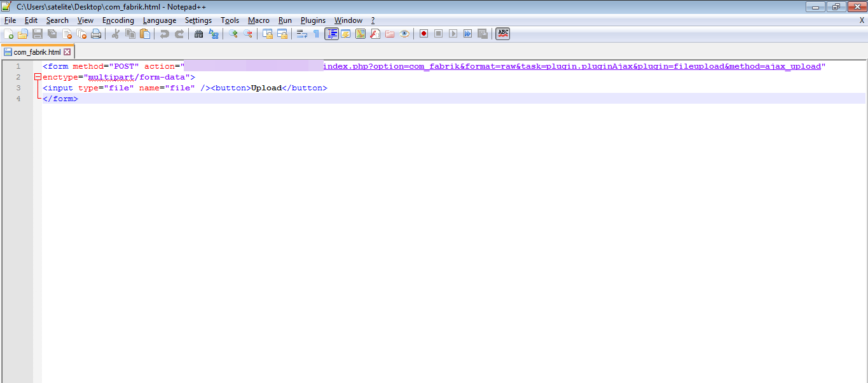Open the Macro menu

(x=258, y=20)
